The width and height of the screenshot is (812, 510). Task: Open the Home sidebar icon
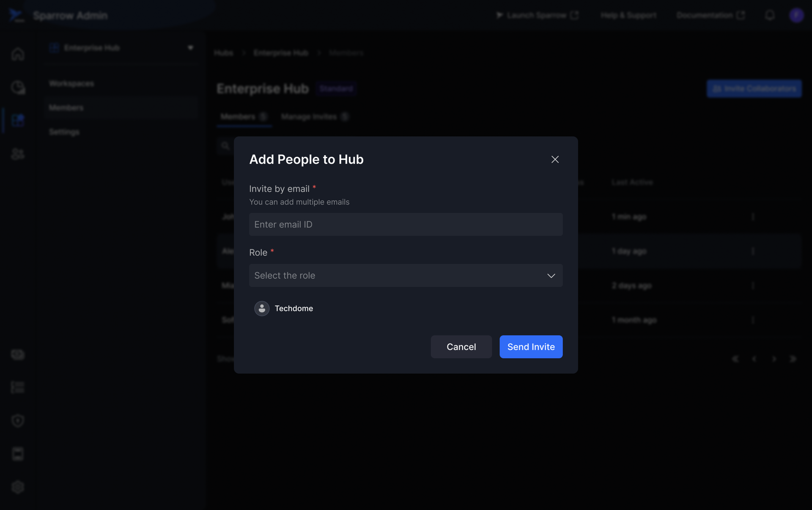[18, 54]
